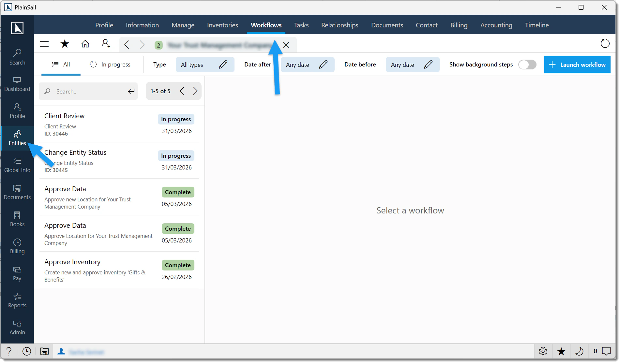621x364 pixels.
Task: Open Pay in the sidebar
Action: pyautogui.click(x=17, y=273)
